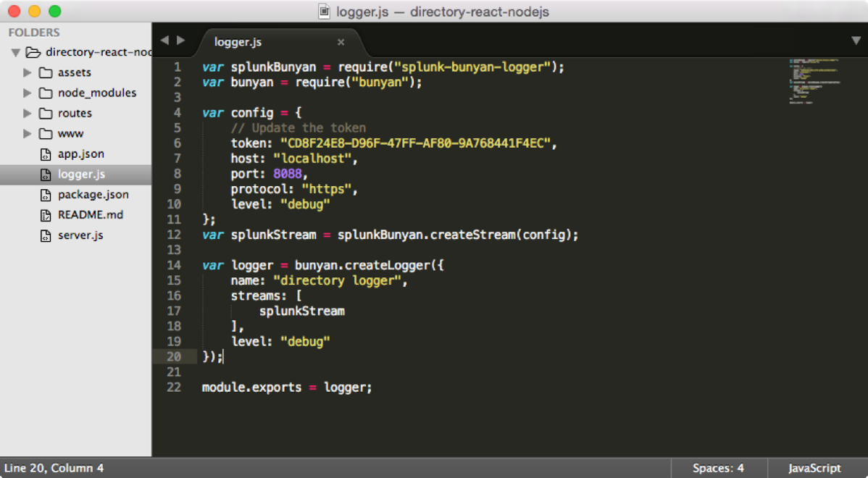Click the routes folder label
868x478 pixels.
click(75, 113)
